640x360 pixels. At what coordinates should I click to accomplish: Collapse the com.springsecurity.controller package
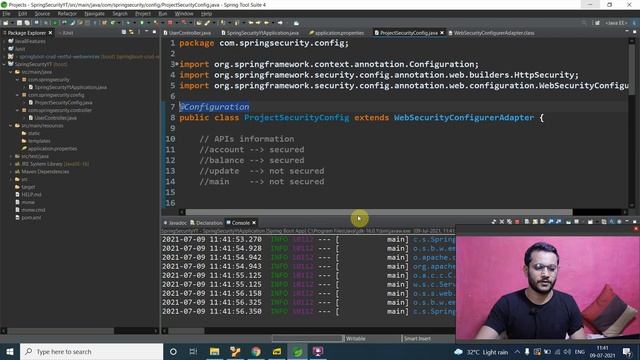tap(18, 110)
